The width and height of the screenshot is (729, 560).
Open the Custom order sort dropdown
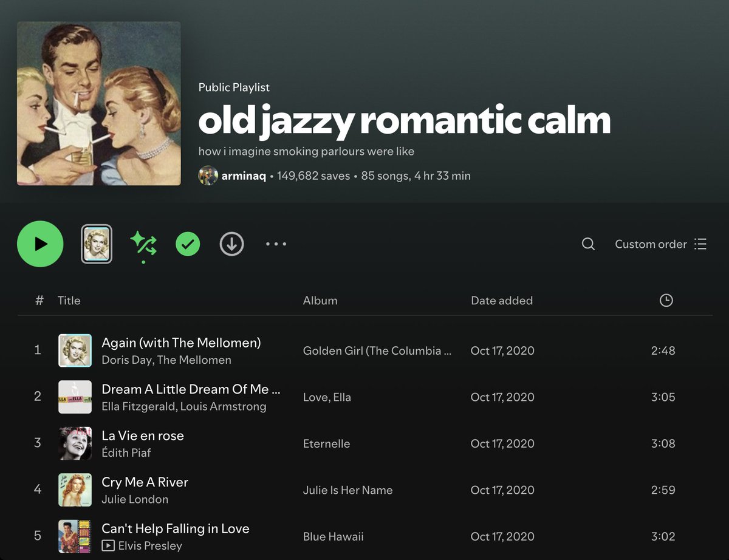pos(660,244)
